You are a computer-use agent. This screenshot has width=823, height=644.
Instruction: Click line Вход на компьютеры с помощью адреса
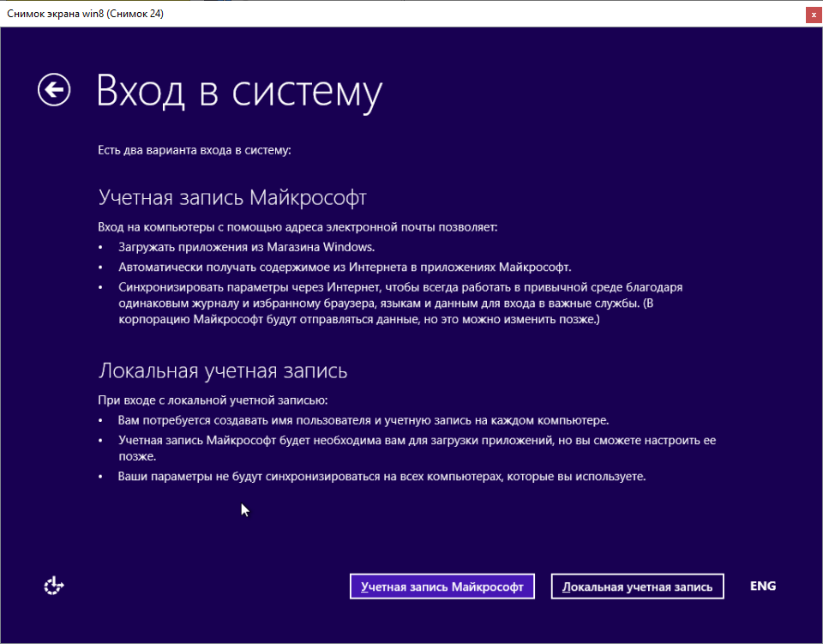297,227
